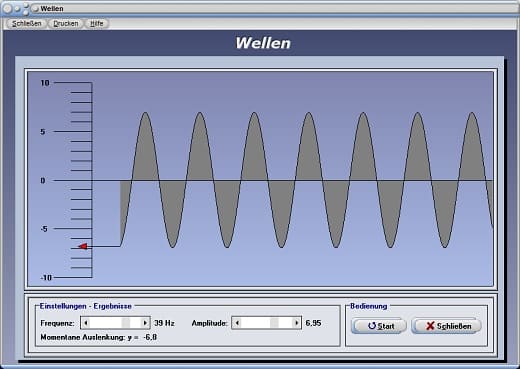Click the window icon in title bar
This screenshot has height=369, width=520.
click(35, 9)
